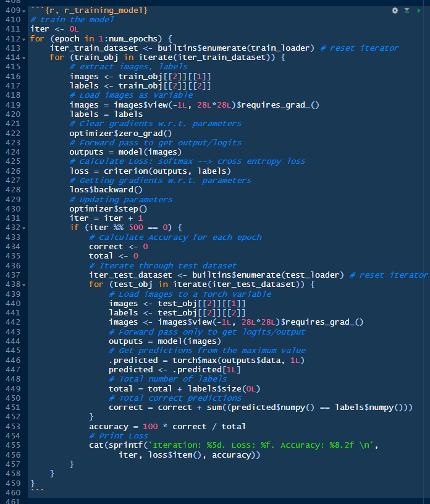Place cursor in the r_training_model chunk header
The image size is (430, 504).
pyautogui.click(x=93, y=11)
